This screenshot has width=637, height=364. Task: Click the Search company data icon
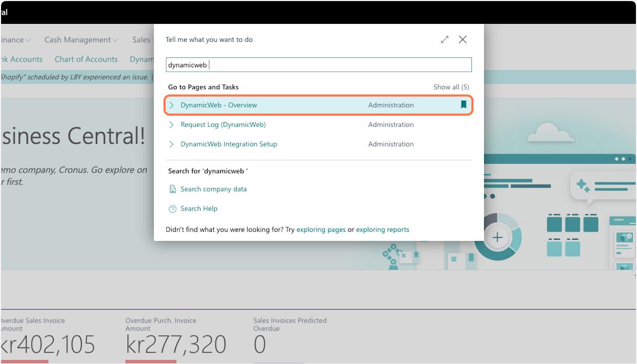pos(173,189)
